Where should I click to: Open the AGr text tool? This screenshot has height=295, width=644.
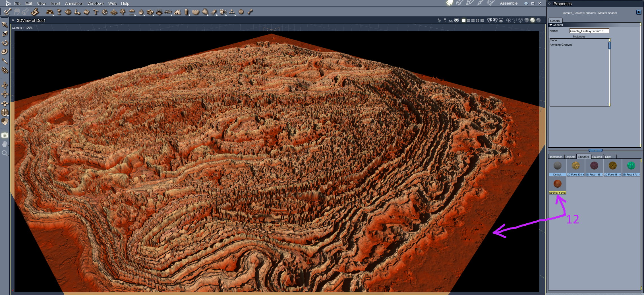click(x=168, y=12)
